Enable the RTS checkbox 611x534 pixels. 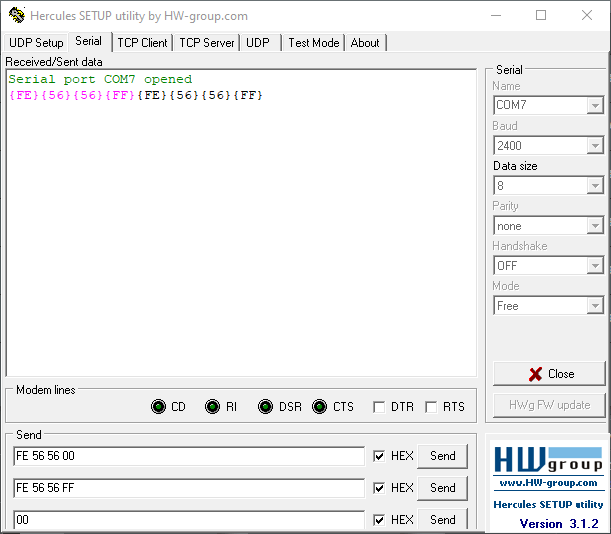pyautogui.click(x=431, y=407)
